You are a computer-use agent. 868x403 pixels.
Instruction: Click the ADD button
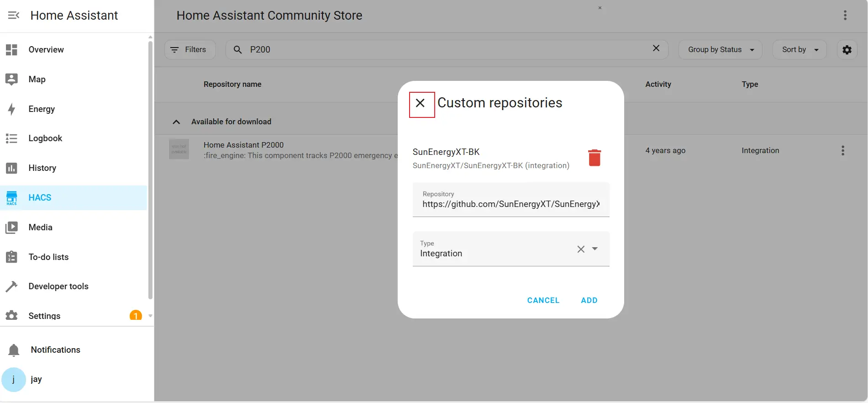point(589,301)
